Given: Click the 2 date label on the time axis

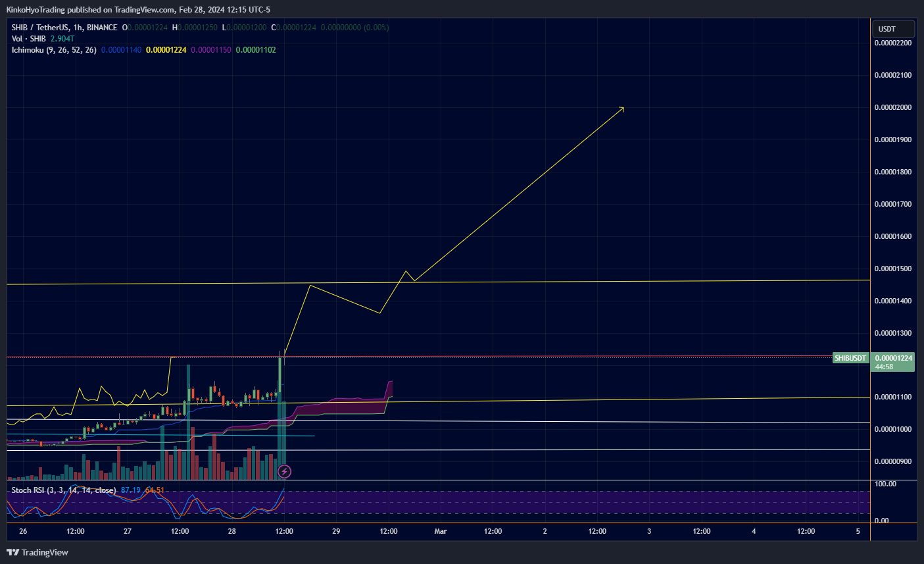Looking at the screenshot, I should pos(545,531).
